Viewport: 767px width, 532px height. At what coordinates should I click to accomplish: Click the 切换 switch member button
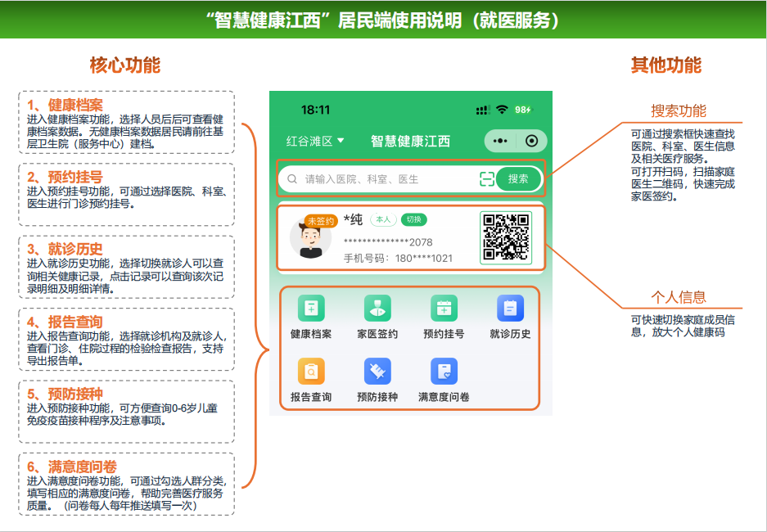click(x=414, y=219)
